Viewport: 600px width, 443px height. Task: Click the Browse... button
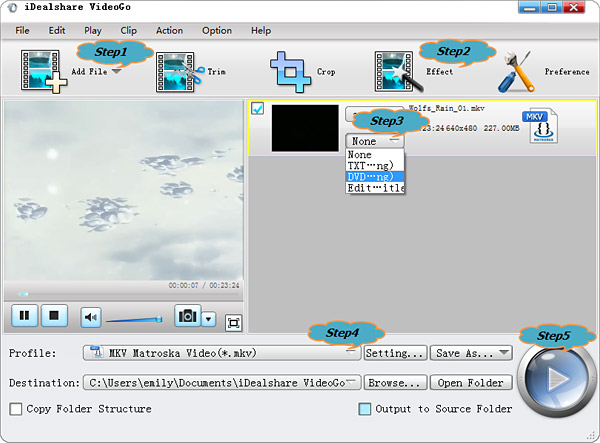[x=395, y=383]
